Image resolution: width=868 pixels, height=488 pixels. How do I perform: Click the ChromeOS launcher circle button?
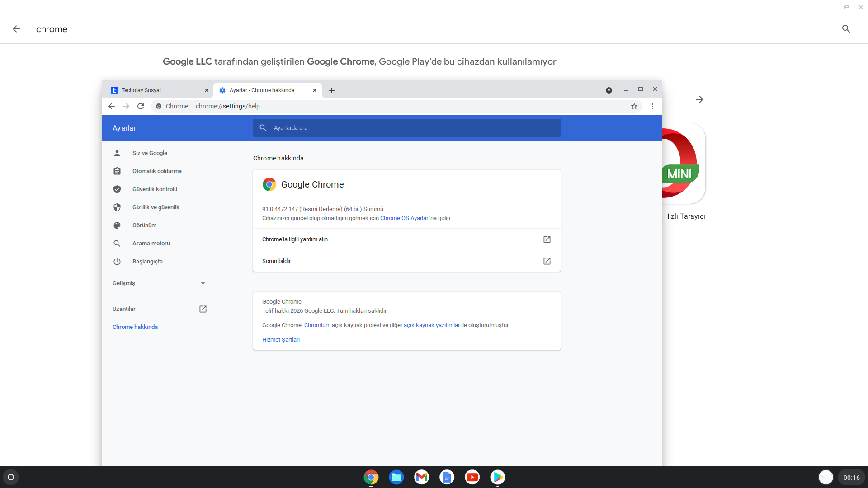11,477
